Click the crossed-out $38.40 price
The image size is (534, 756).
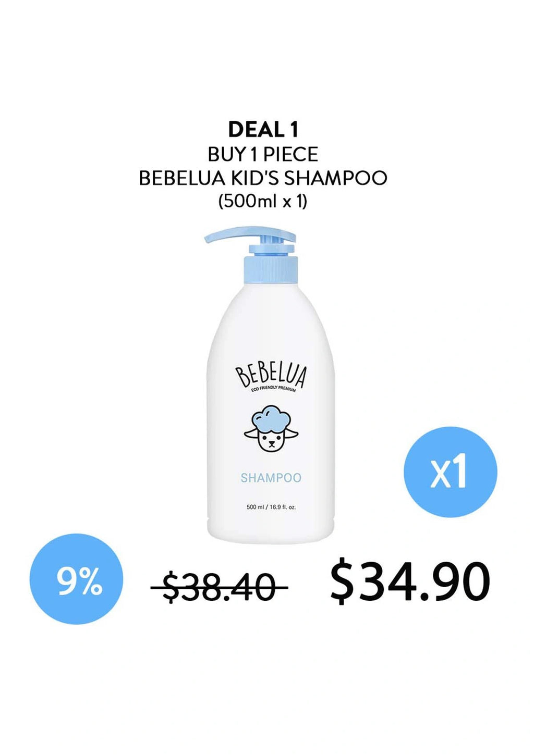point(219,587)
